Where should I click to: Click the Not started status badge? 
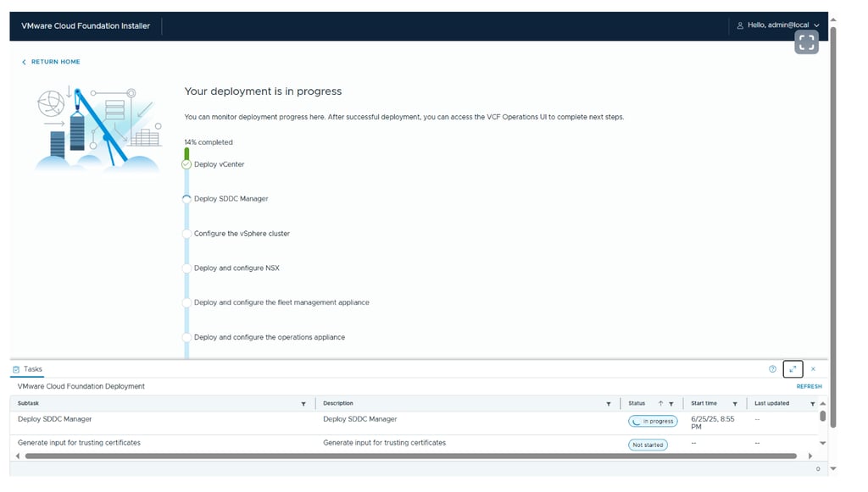tap(648, 445)
